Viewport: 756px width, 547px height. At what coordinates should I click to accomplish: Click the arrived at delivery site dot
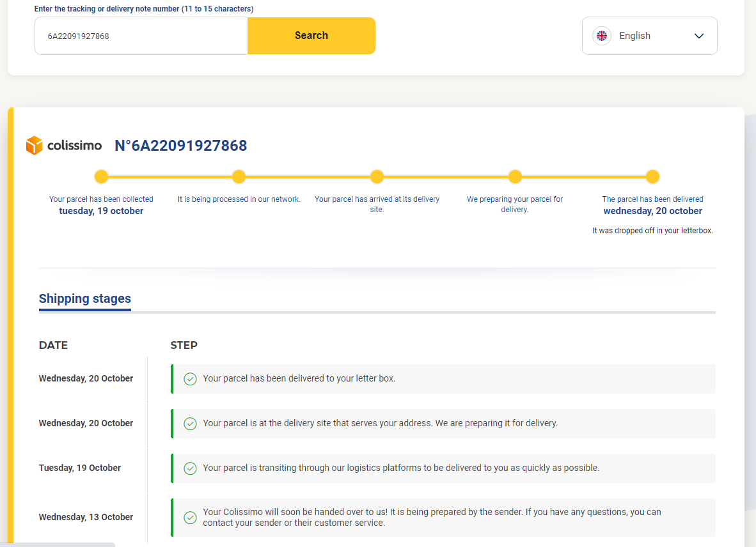tap(377, 177)
